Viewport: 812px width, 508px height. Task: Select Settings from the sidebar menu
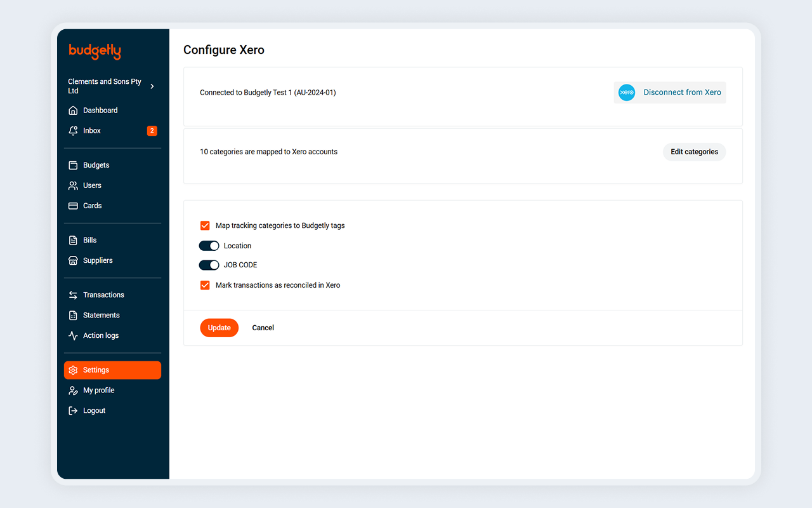(96, 370)
